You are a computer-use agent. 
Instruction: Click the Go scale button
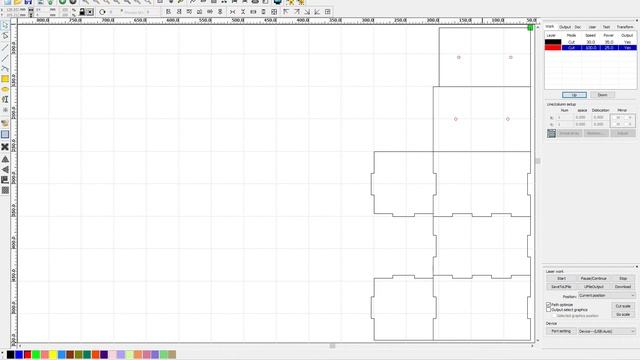[x=623, y=315]
